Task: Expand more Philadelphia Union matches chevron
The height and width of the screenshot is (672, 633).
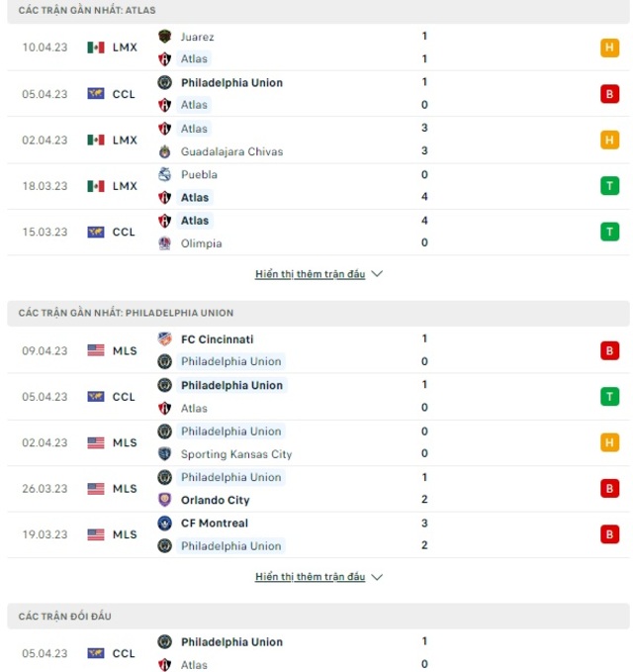Action: coord(377,577)
